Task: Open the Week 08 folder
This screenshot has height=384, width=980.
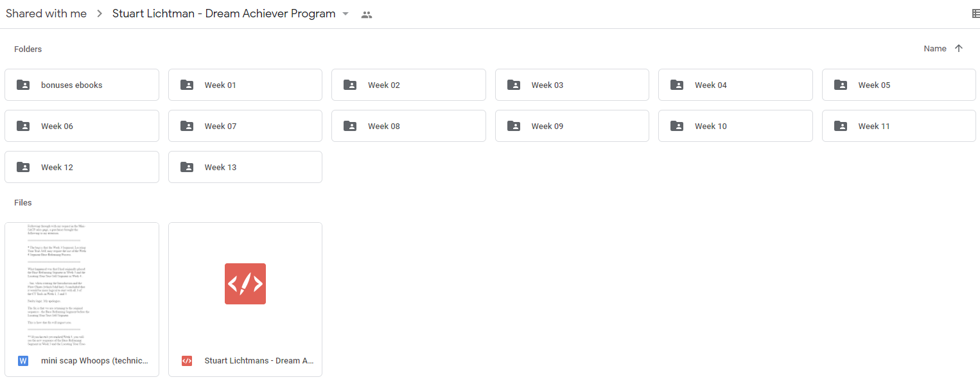Action: [408, 126]
